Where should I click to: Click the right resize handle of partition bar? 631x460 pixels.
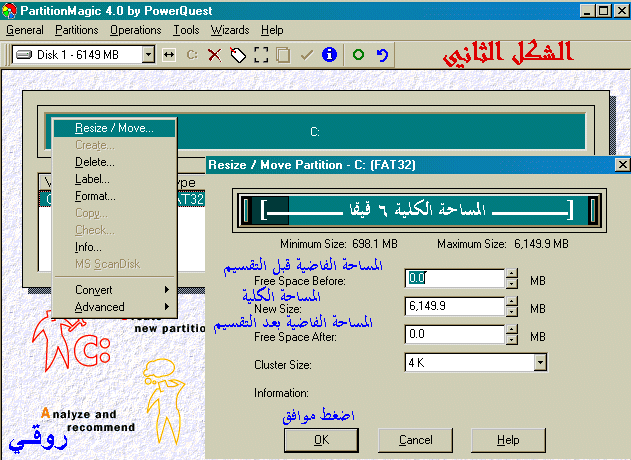pos(593,210)
